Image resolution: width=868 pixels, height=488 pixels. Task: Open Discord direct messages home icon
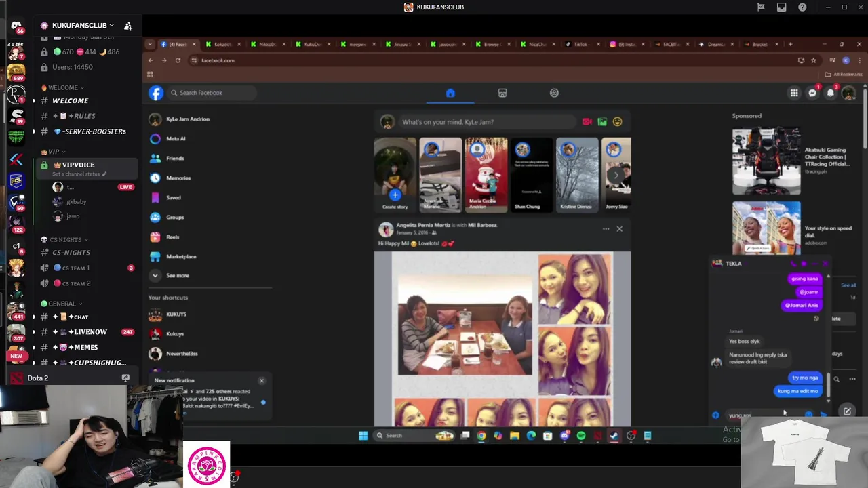coord(16,26)
